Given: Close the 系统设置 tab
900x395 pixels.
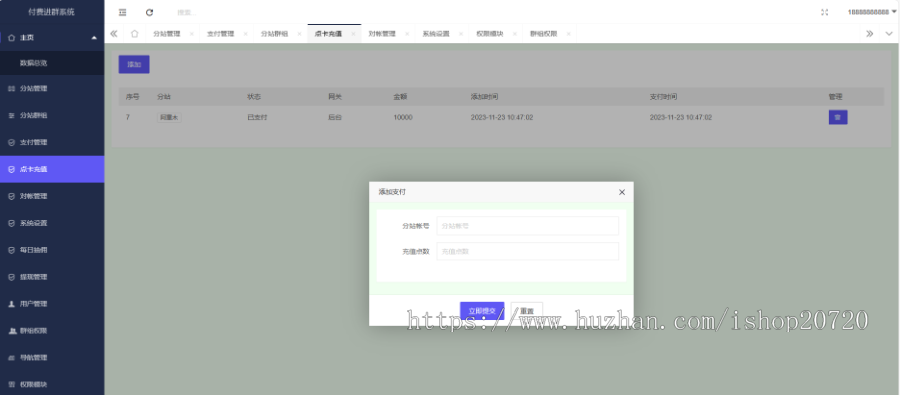Looking at the screenshot, I should tap(461, 34).
